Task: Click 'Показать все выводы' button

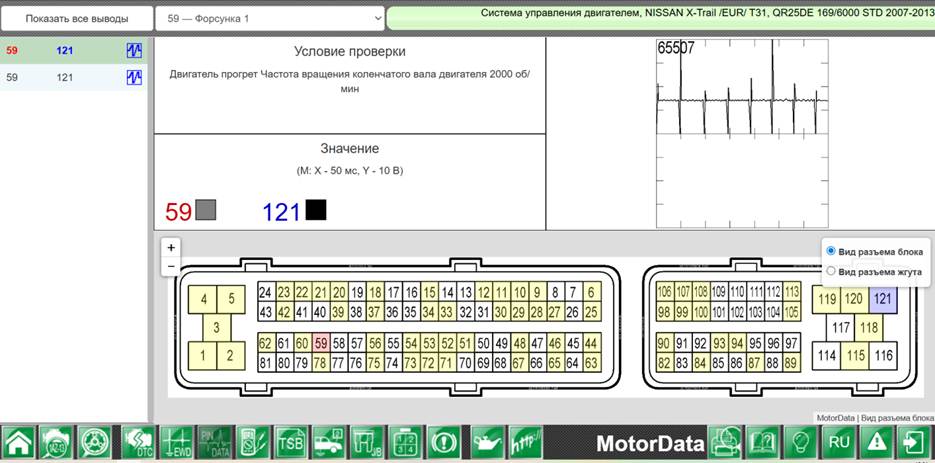Action: coord(76,18)
